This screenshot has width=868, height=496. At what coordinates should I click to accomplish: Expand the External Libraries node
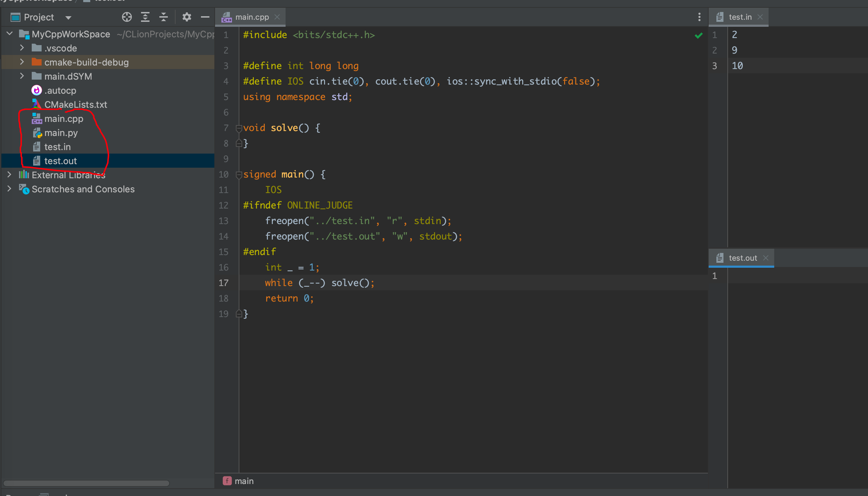coord(9,175)
